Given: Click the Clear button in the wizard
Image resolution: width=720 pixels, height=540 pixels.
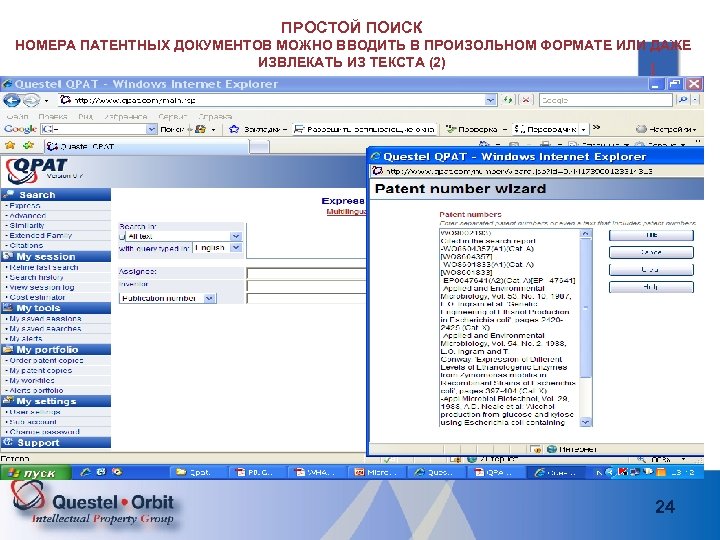Looking at the screenshot, I should pos(651,270).
